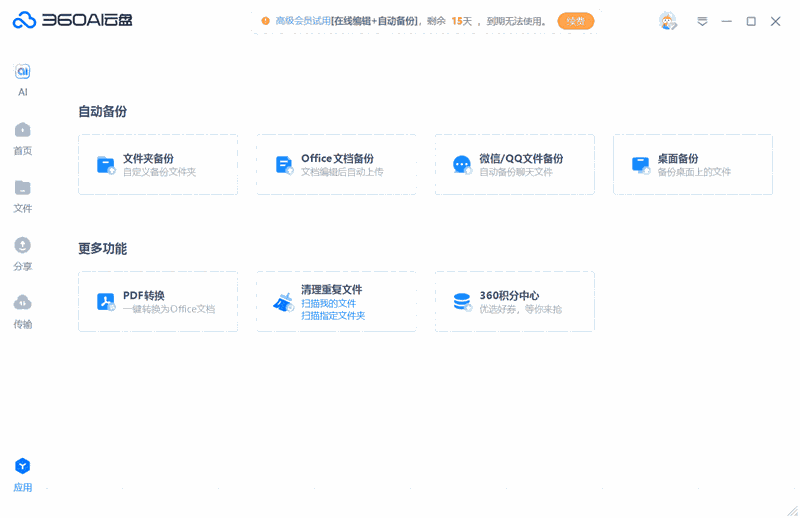Open the main menu dropdown icon
The width and height of the screenshot is (800, 518).
click(x=702, y=21)
